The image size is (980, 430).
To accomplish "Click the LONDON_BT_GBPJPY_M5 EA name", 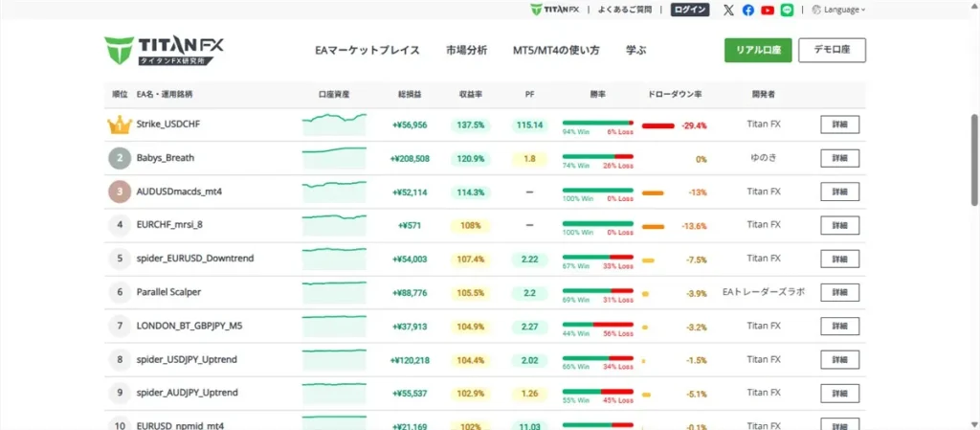I will [188, 326].
